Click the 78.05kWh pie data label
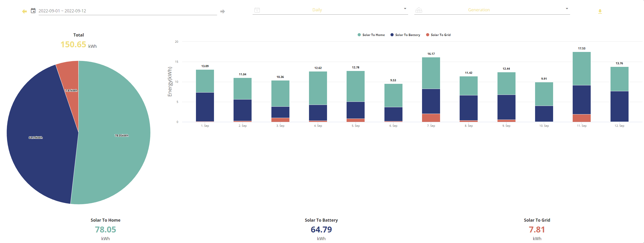 [122, 136]
